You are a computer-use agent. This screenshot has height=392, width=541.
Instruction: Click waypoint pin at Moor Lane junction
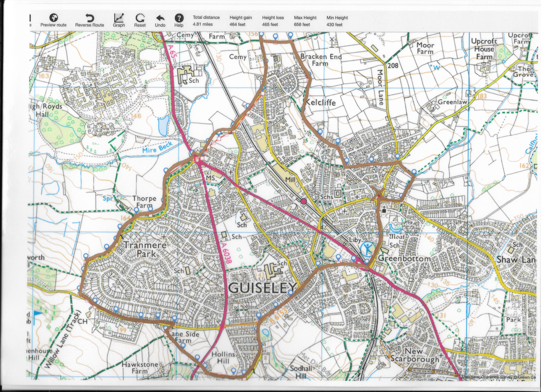pyautogui.click(x=397, y=156)
